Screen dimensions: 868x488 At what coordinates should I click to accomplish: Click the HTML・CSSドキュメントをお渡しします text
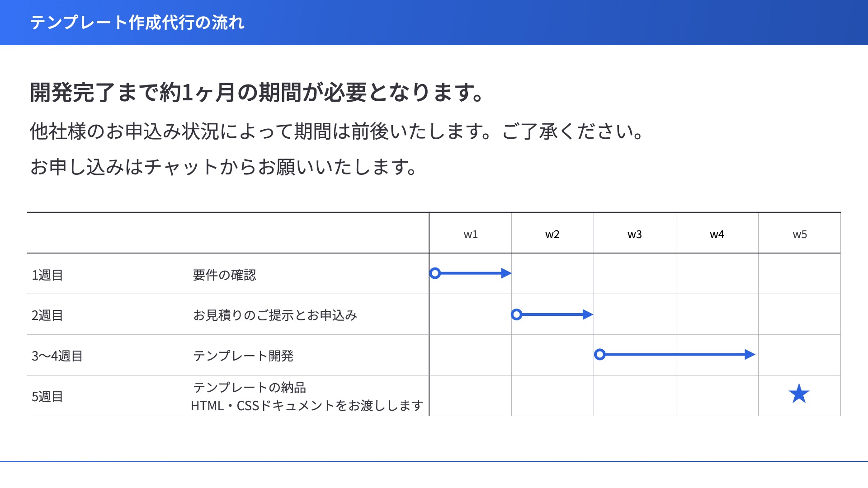[307, 406]
